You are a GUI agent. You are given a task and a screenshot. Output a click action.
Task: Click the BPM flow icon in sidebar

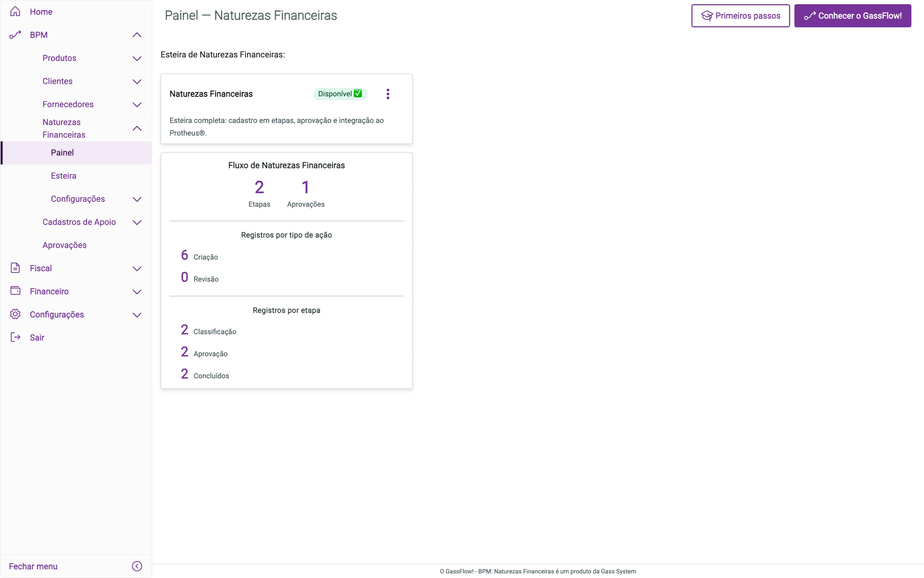pos(15,35)
